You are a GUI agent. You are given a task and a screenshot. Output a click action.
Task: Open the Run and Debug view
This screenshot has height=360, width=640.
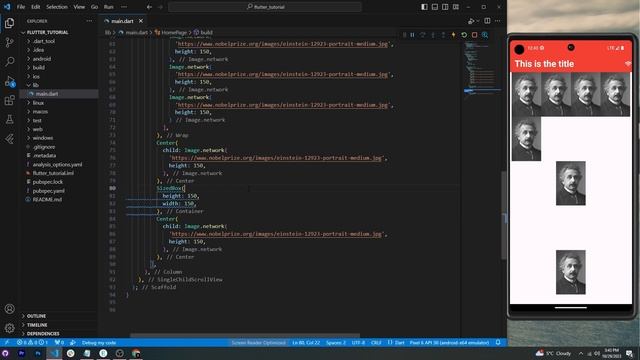(9, 81)
